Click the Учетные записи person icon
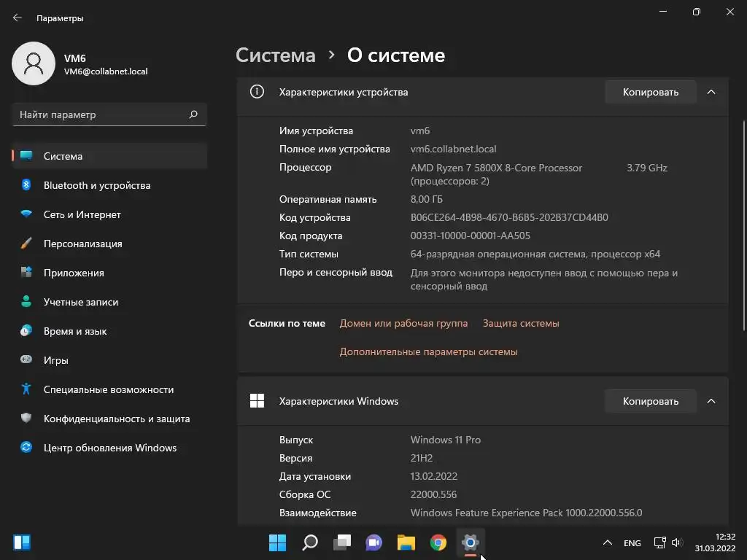 point(26,301)
